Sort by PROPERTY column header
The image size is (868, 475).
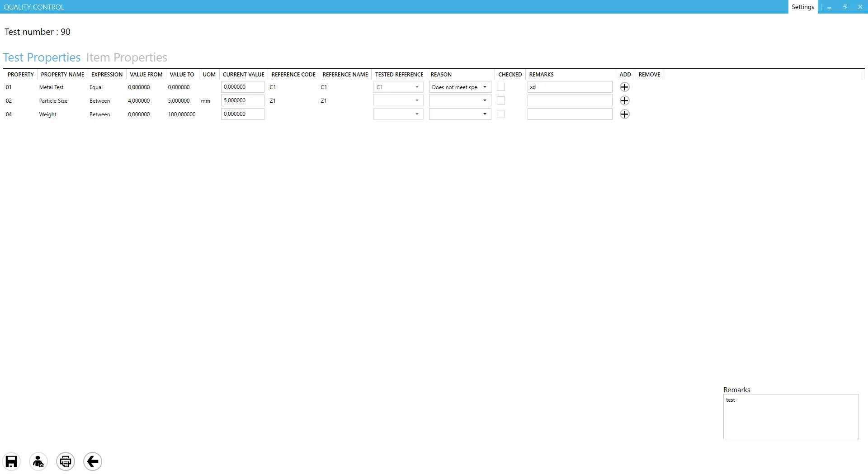point(21,75)
